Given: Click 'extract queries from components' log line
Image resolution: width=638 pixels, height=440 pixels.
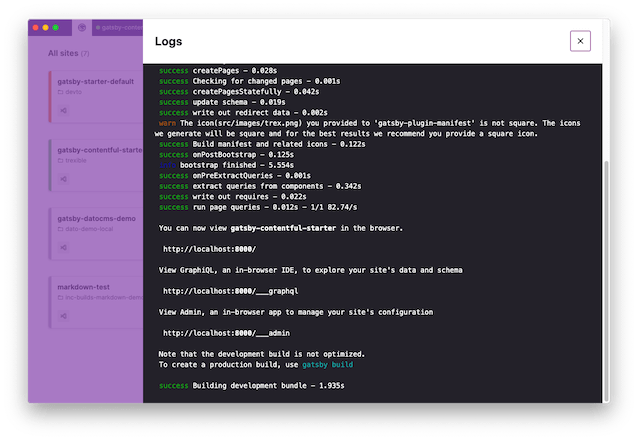Looking at the screenshot, I should pos(260,186).
